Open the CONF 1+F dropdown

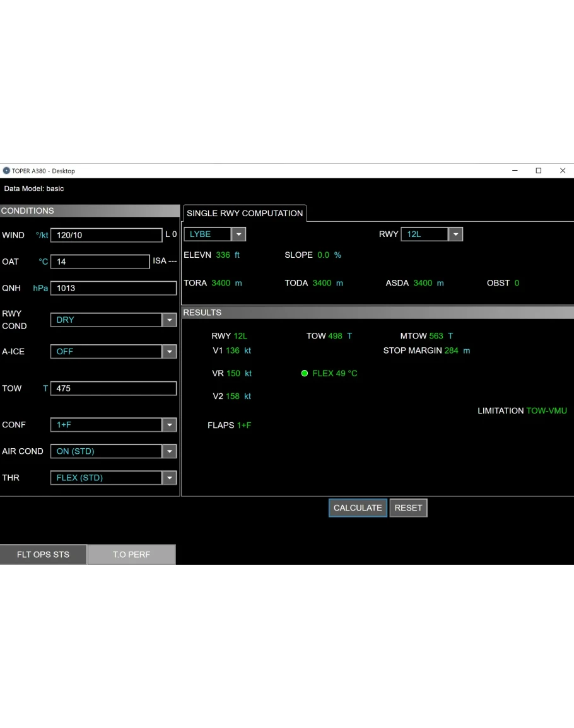click(169, 425)
